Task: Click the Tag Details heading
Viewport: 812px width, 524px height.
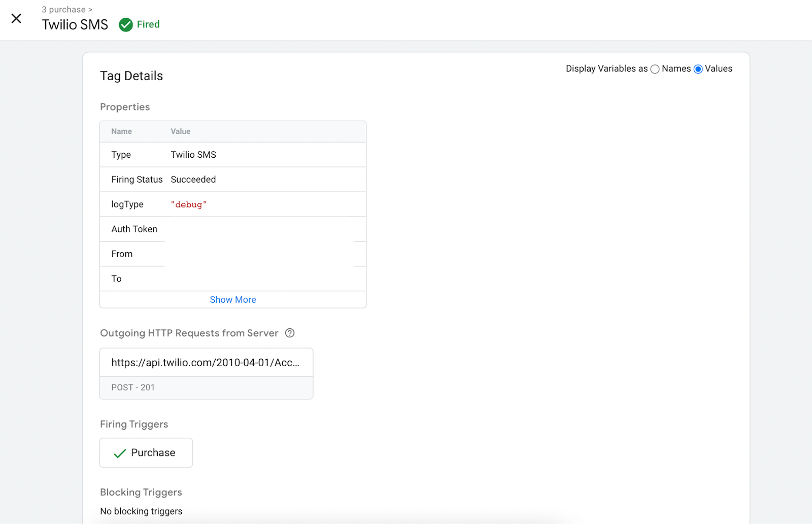Action: tap(131, 76)
